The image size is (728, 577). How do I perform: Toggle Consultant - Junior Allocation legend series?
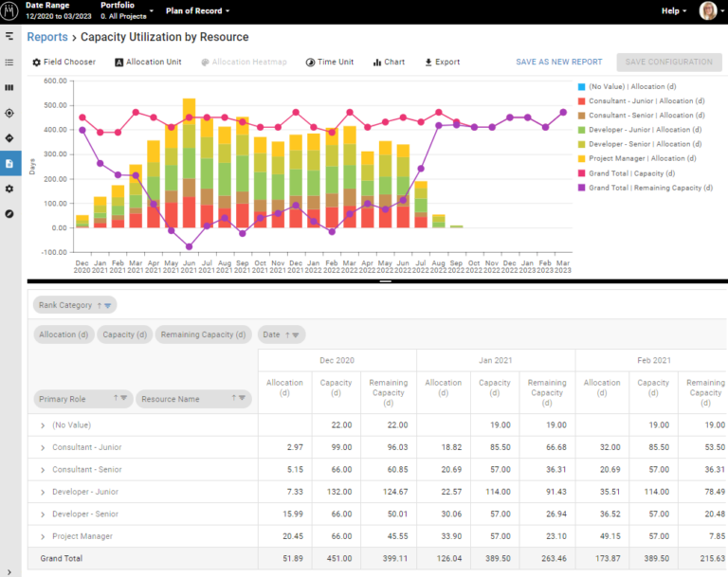(x=641, y=100)
